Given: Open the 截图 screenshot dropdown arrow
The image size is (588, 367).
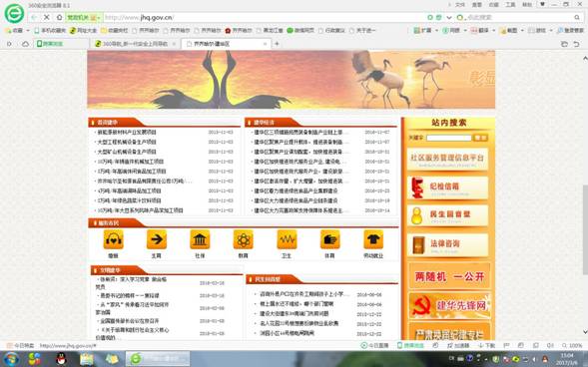Looking at the screenshot, I should pos(522,30).
